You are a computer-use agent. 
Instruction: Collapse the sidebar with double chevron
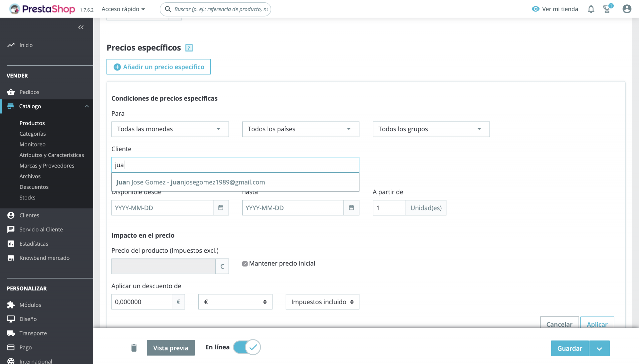[x=81, y=27]
